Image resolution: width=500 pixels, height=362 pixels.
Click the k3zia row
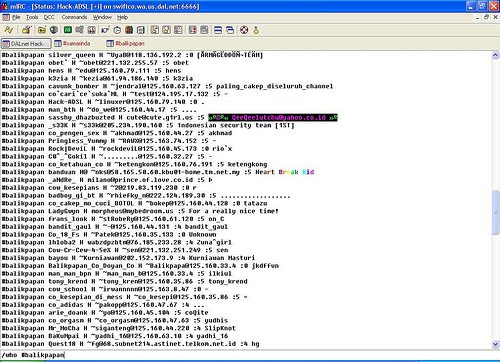coord(97,78)
